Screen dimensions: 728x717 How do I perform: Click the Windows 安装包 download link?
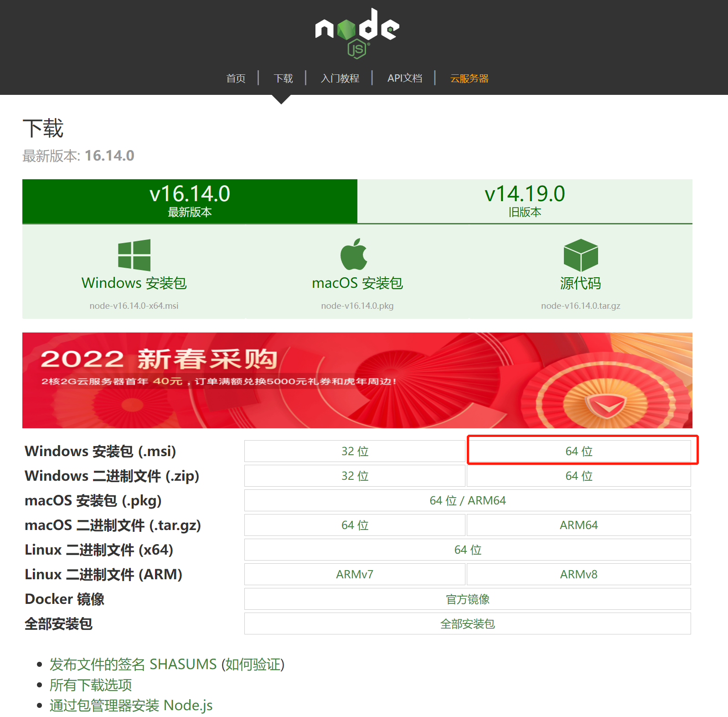[x=134, y=283]
